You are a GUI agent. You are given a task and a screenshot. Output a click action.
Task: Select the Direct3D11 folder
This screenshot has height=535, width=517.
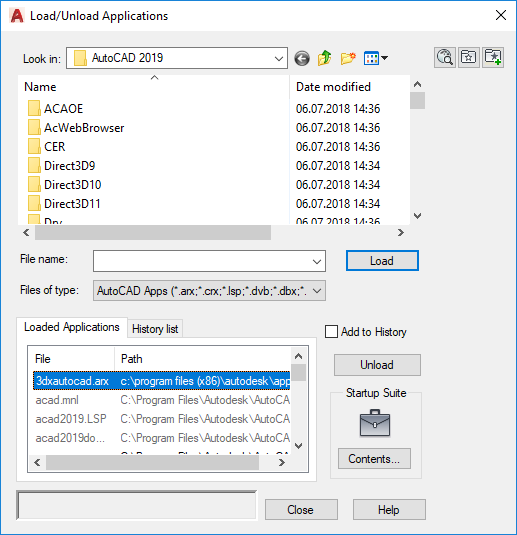[x=64, y=204]
